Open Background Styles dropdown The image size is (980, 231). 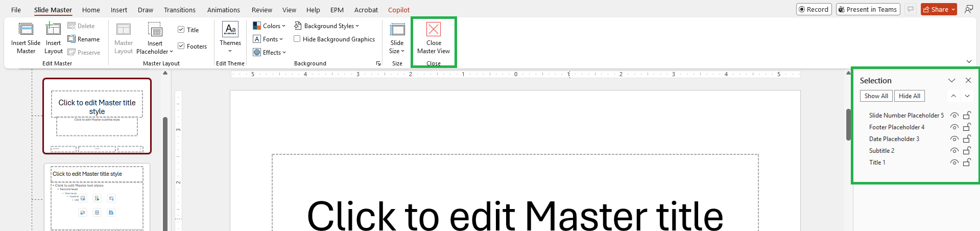[x=327, y=26]
